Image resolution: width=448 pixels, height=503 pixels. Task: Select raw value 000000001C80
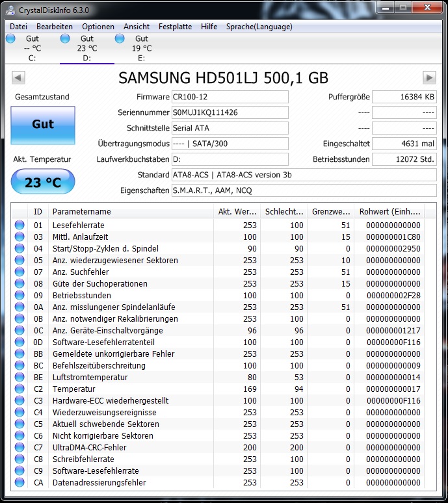tap(393, 237)
